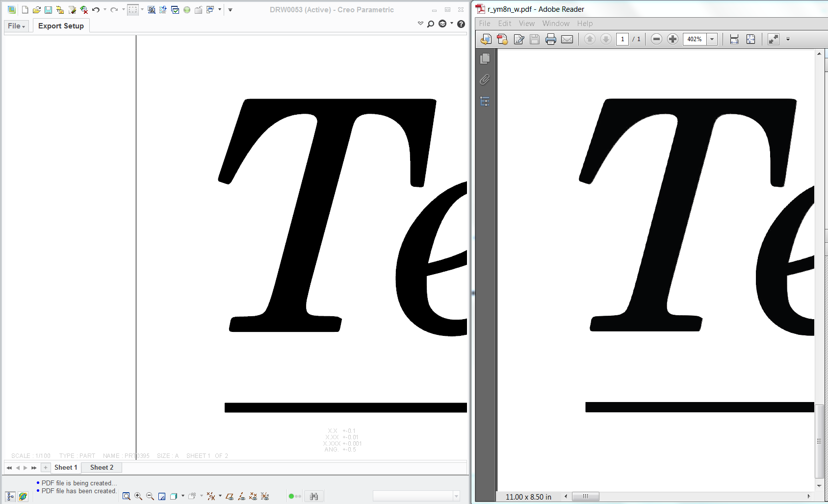Open the Page Thumbnails panel in Reader
This screenshot has width=828, height=504.
pyautogui.click(x=485, y=58)
